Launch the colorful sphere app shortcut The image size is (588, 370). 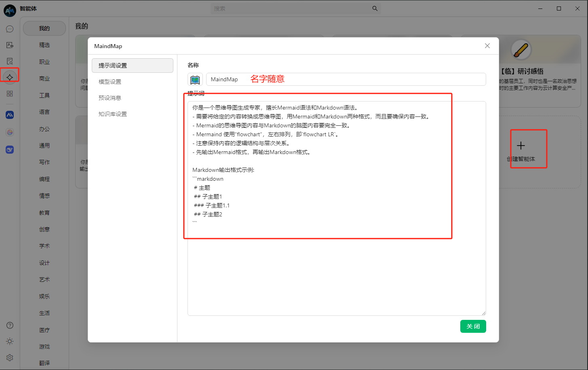pyautogui.click(x=10, y=132)
